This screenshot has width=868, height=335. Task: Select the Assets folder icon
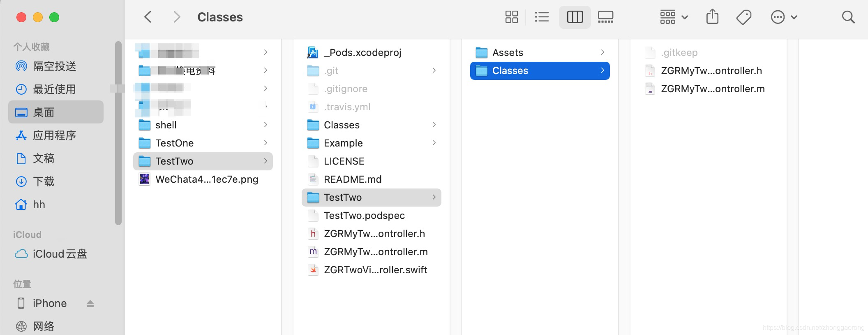pos(482,53)
